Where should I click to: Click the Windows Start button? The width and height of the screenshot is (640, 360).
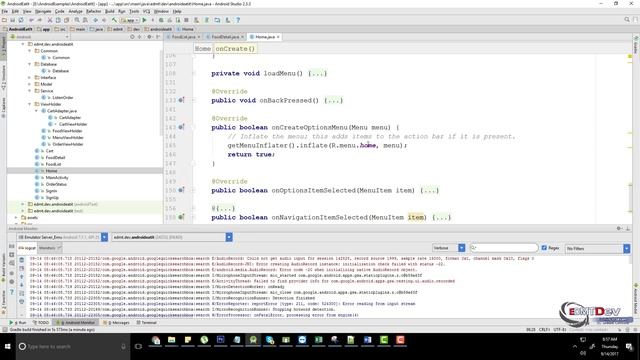[x=7, y=346]
